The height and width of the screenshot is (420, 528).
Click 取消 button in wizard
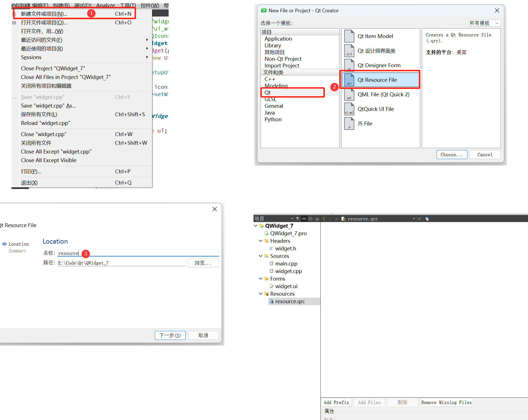[203, 335]
